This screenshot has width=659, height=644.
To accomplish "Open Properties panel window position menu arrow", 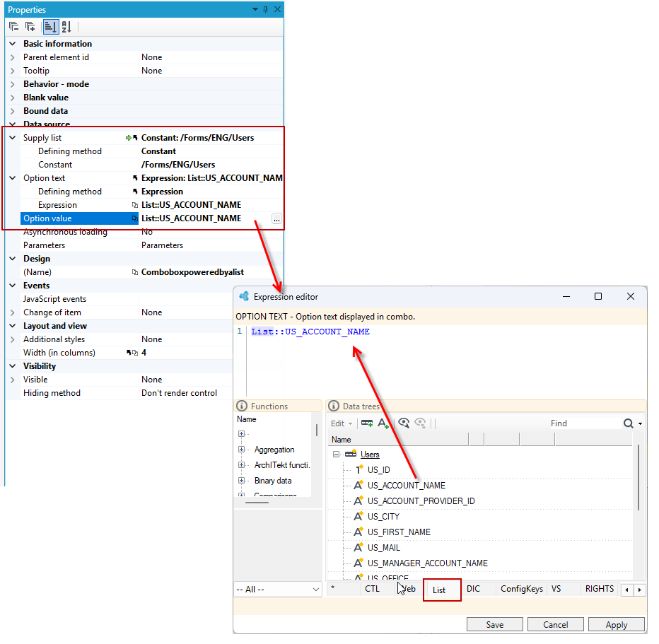I will [255, 9].
